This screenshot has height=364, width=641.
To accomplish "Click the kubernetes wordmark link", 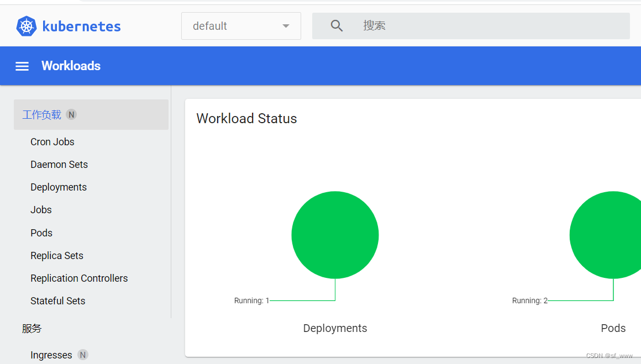I will coord(81,27).
